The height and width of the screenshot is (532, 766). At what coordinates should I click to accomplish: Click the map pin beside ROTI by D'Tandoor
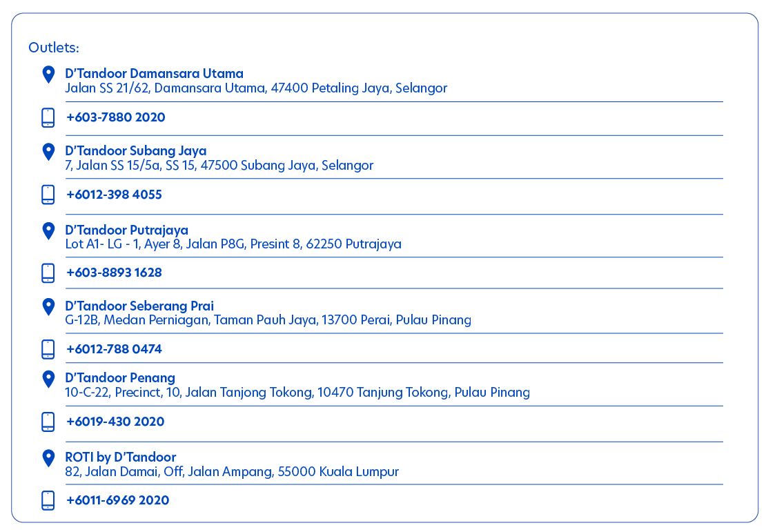click(x=48, y=458)
